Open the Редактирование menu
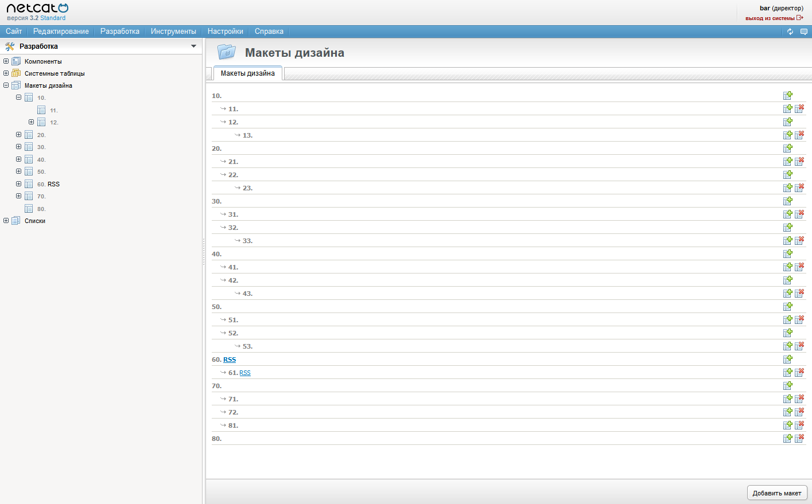The width and height of the screenshot is (812, 504). point(61,32)
